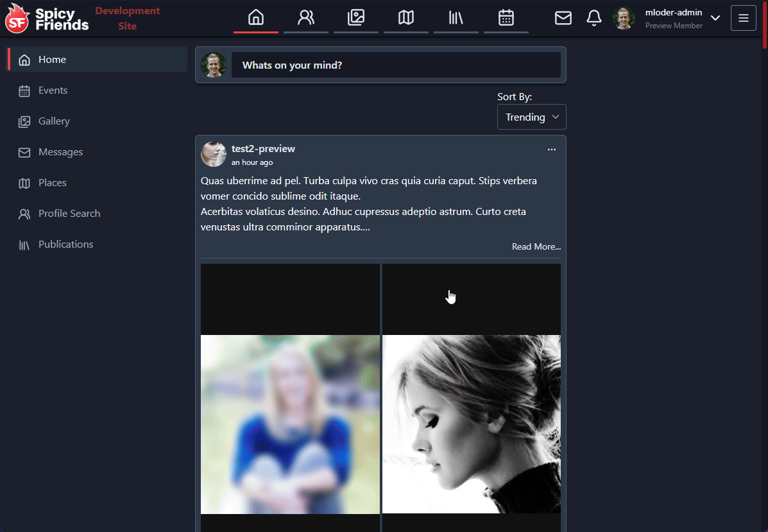768x532 pixels.
Task: Open the hamburger menu button
Action: tap(744, 18)
